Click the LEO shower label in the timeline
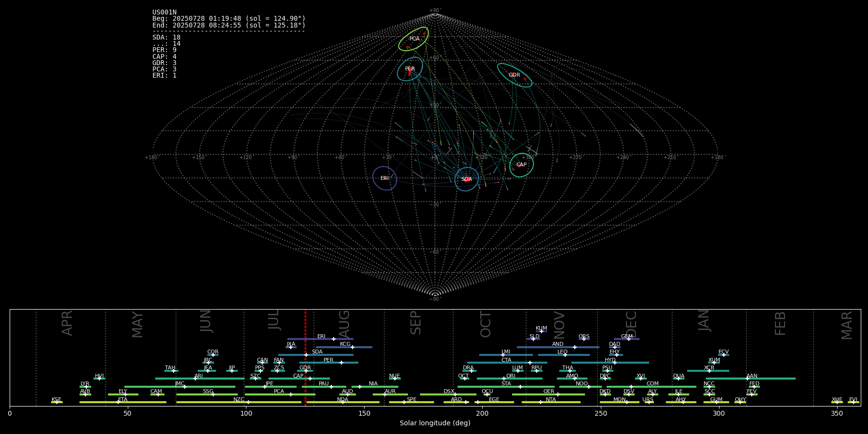 [x=562, y=352]
